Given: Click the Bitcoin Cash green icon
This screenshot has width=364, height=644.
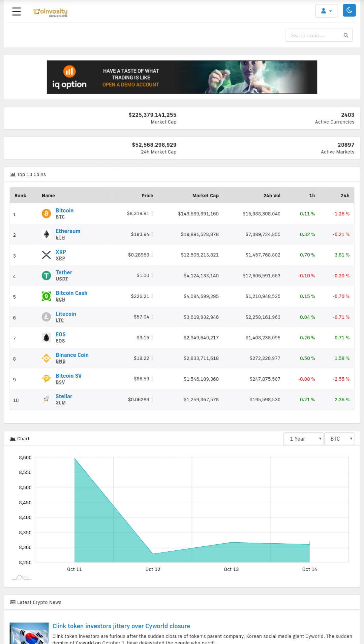Looking at the screenshot, I should [46, 296].
